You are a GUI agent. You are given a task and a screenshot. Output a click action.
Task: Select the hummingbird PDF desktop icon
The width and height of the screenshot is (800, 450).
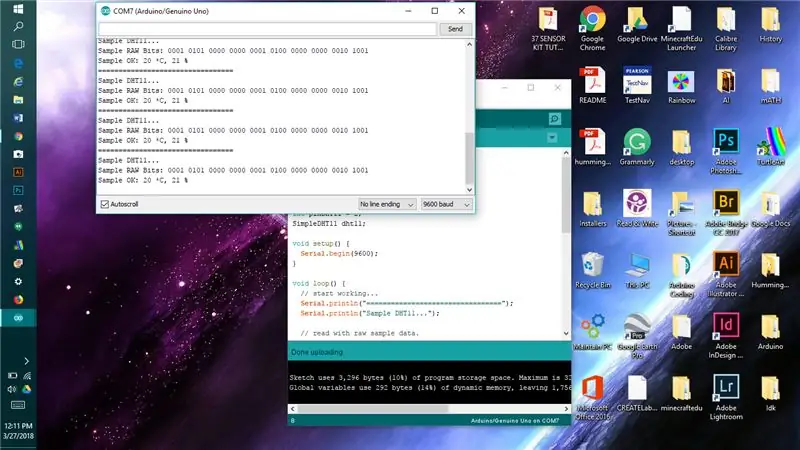pyautogui.click(x=592, y=147)
